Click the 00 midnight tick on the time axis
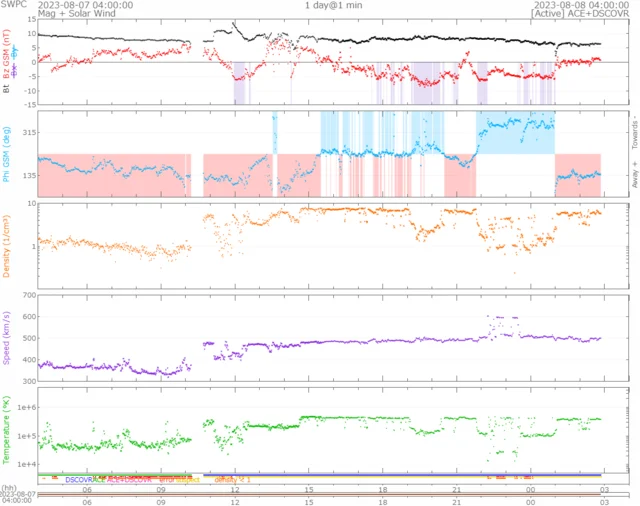Screen dimensions: 640x506 530,489
